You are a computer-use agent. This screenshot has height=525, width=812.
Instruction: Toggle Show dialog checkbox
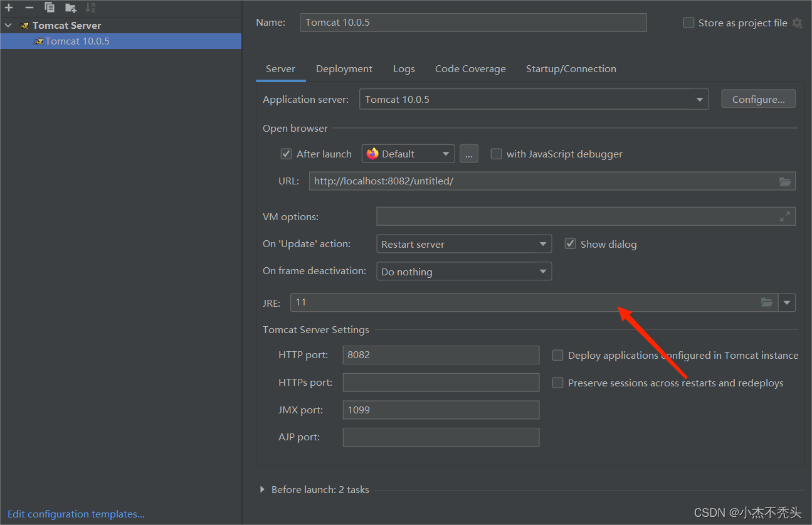coord(570,244)
